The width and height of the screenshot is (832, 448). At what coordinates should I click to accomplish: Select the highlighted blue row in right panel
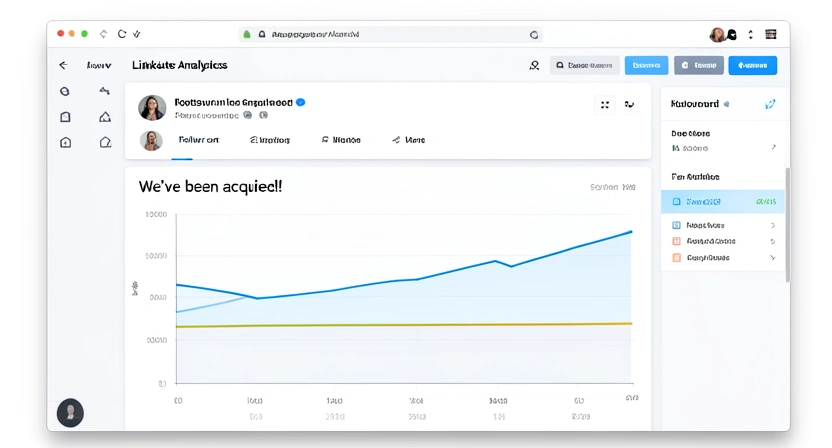click(722, 202)
